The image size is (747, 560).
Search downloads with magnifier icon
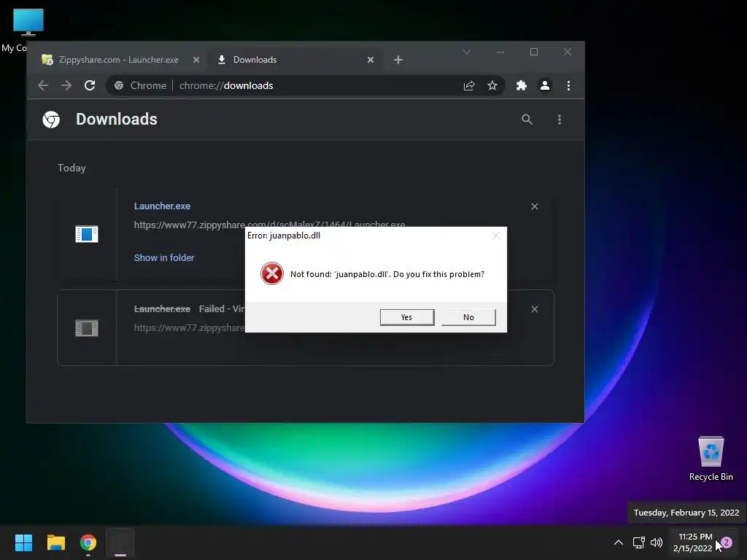pos(527,120)
